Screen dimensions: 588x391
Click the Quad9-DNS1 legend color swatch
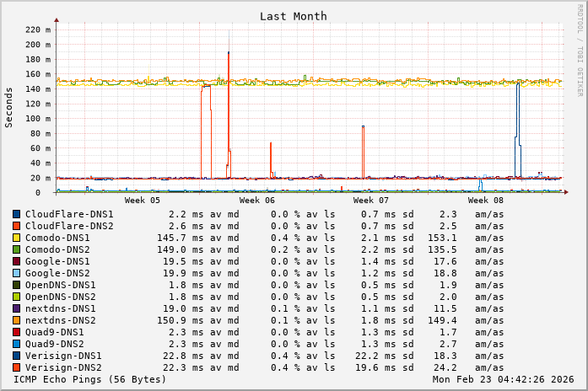point(16,333)
